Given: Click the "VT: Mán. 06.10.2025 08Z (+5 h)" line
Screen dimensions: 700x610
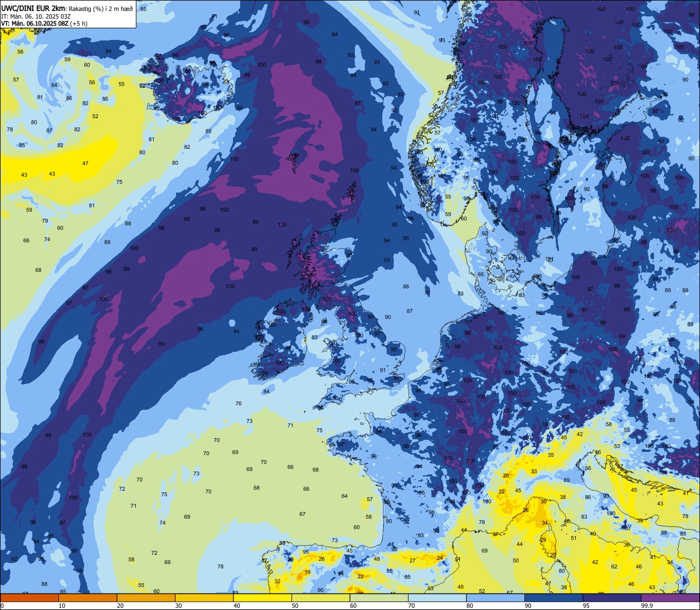Looking at the screenshot, I should tap(44, 24).
